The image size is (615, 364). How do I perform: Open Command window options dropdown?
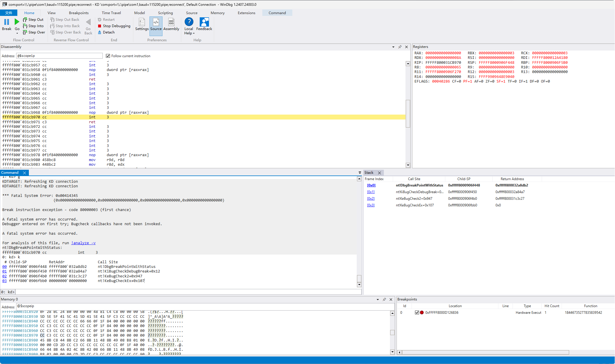[360, 173]
